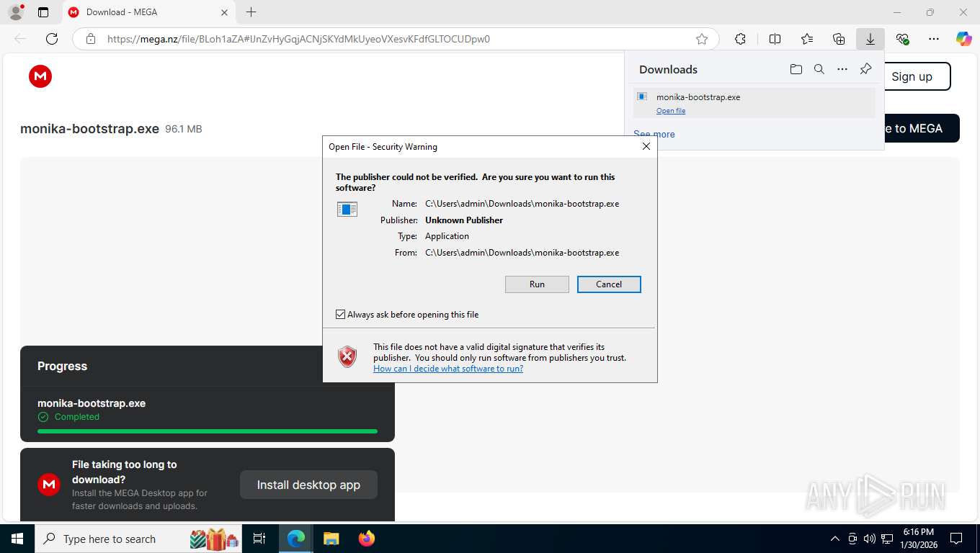This screenshot has width=980, height=553.
Task: Toggle split screen view icon
Action: tap(775, 39)
